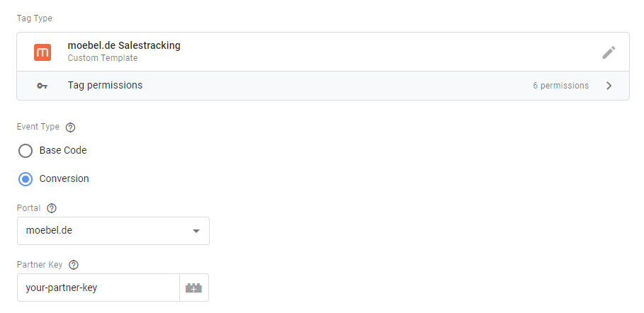Expand tag permissions with chevron arrow
The width and height of the screenshot is (644, 313).
pyautogui.click(x=609, y=86)
